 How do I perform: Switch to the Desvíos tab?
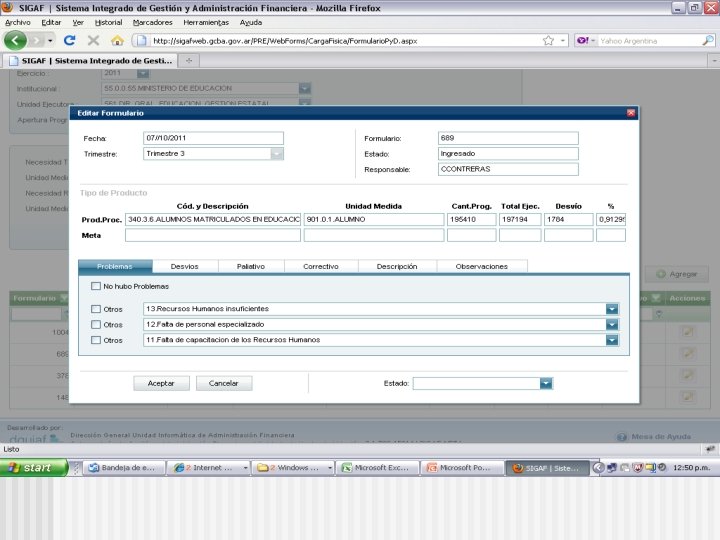(x=185, y=266)
